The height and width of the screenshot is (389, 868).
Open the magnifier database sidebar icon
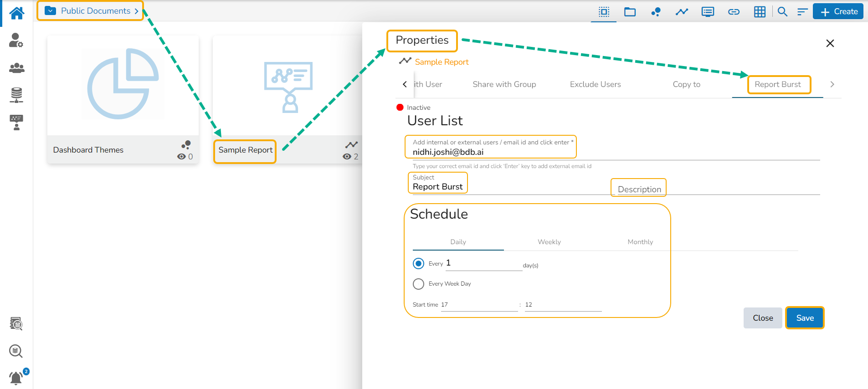pyautogui.click(x=16, y=351)
